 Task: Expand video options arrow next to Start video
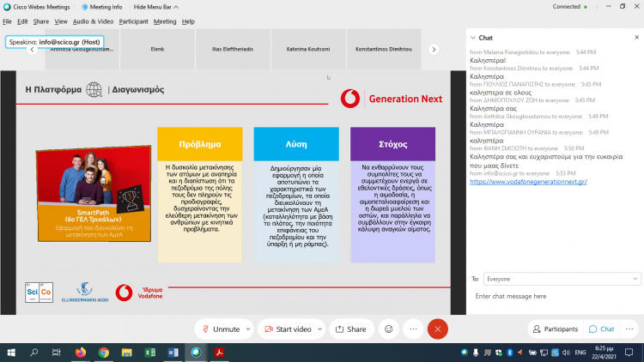point(319,329)
